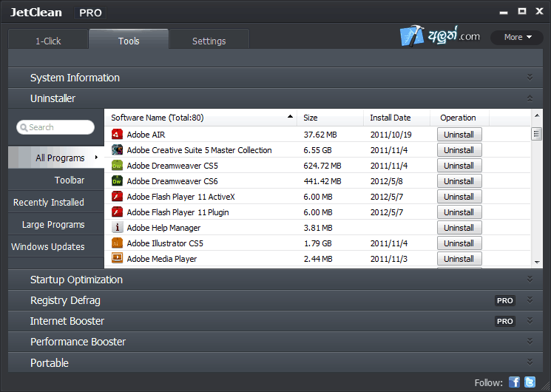Uninstall Adobe Help Manager
Viewport: 551px width, 392px height.
459,228
